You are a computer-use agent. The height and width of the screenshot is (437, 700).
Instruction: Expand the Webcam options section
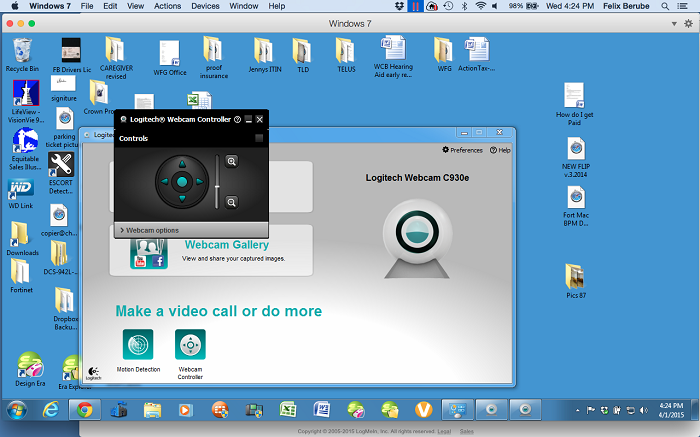coord(191,230)
